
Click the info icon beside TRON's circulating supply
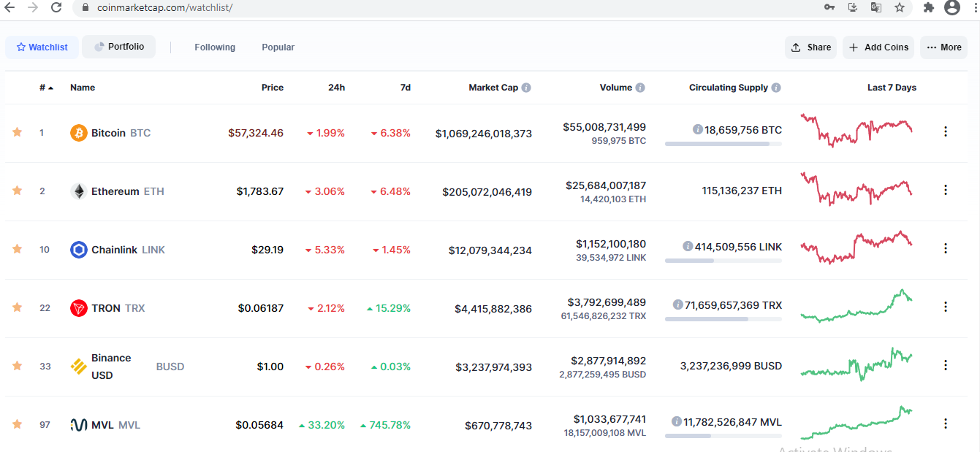point(678,305)
